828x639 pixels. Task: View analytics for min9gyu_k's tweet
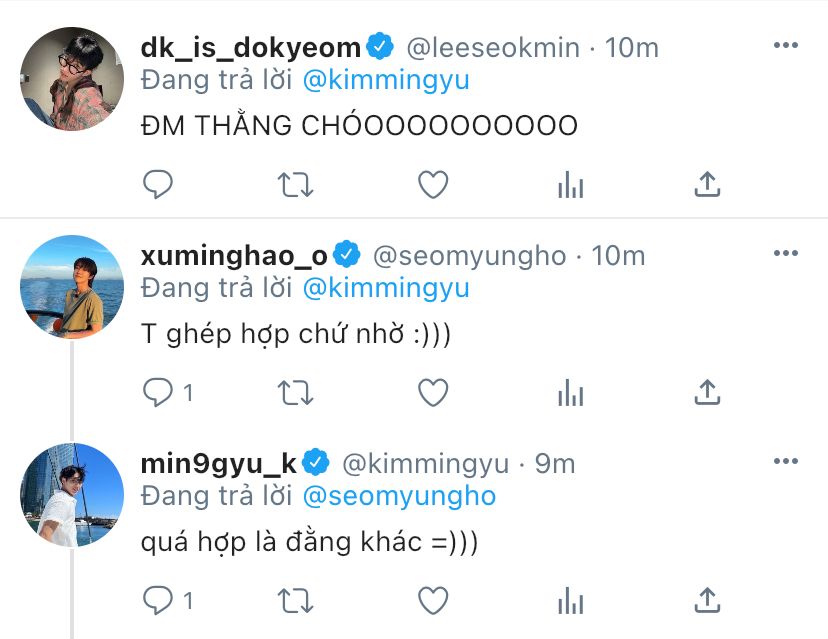[x=570, y=601]
